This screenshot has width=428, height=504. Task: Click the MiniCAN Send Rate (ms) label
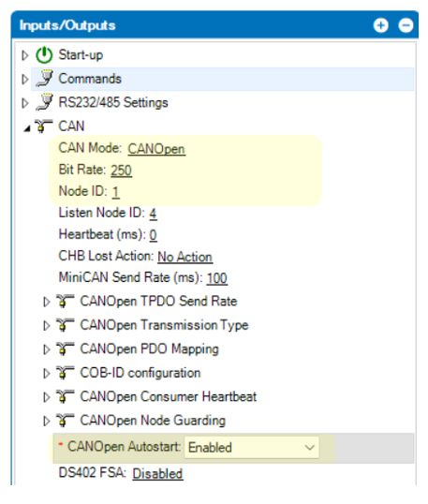pyautogui.click(x=131, y=277)
